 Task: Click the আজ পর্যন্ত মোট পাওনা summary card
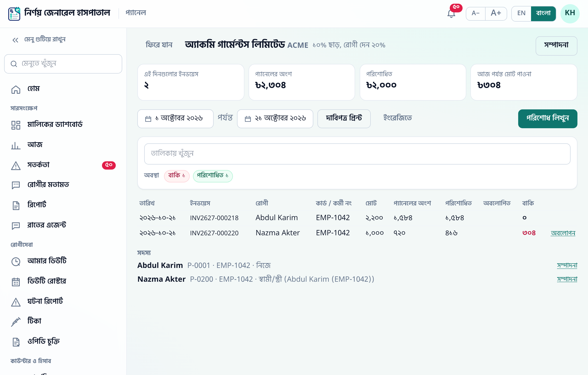click(524, 82)
